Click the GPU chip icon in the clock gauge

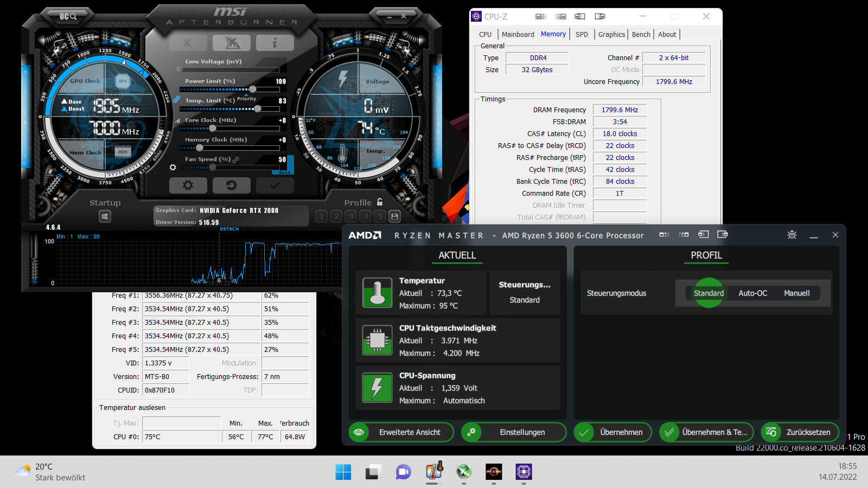[123, 81]
